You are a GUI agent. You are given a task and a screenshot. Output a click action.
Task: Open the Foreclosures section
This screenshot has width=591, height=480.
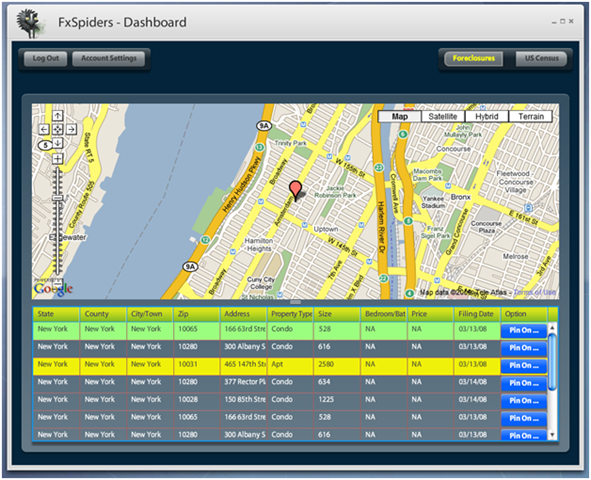pyautogui.click(x=473, y=58)
